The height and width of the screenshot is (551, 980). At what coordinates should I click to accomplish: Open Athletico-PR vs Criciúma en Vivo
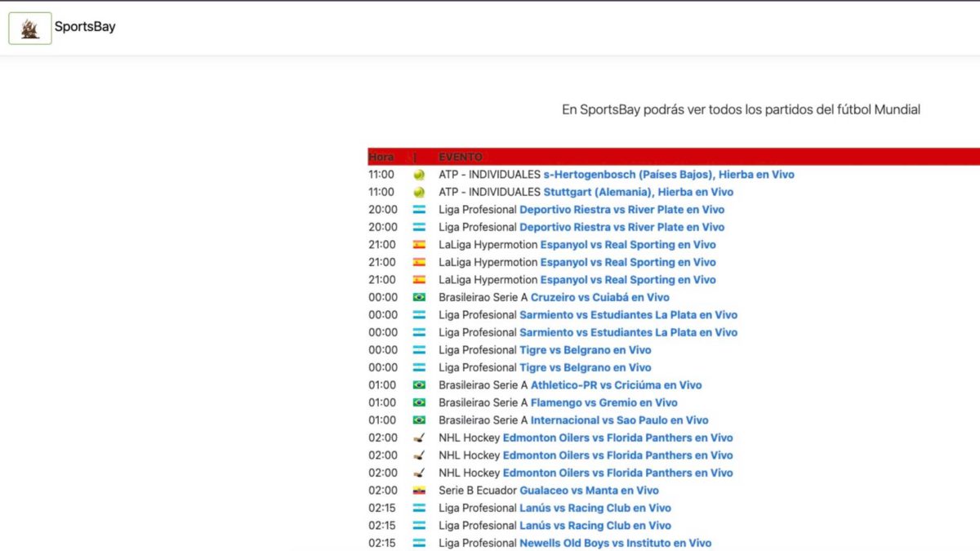617,385
